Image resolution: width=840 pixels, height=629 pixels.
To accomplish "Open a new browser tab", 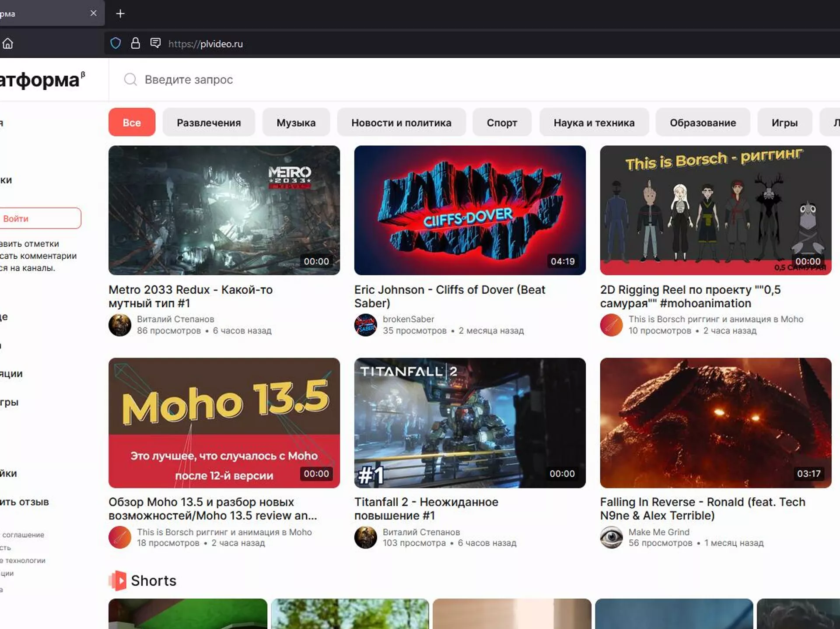I will pyautogui.click(x=120, y=14).
